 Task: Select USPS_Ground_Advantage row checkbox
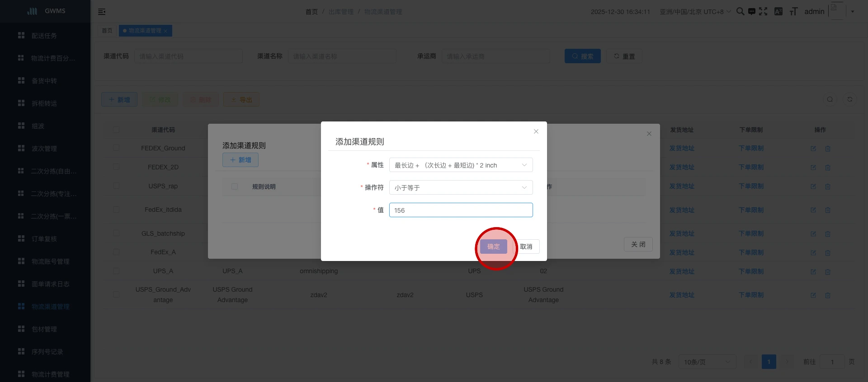[116, 294]
